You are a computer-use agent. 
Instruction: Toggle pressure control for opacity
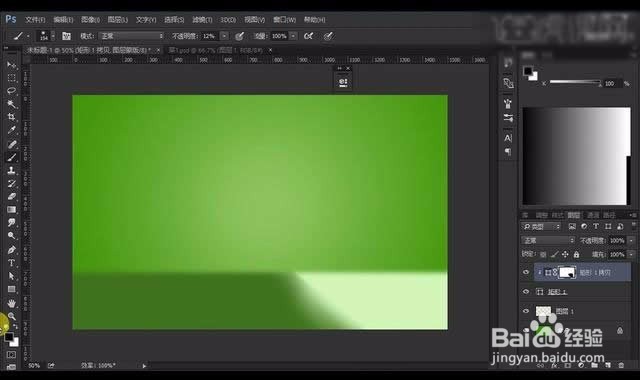point(240,36)
